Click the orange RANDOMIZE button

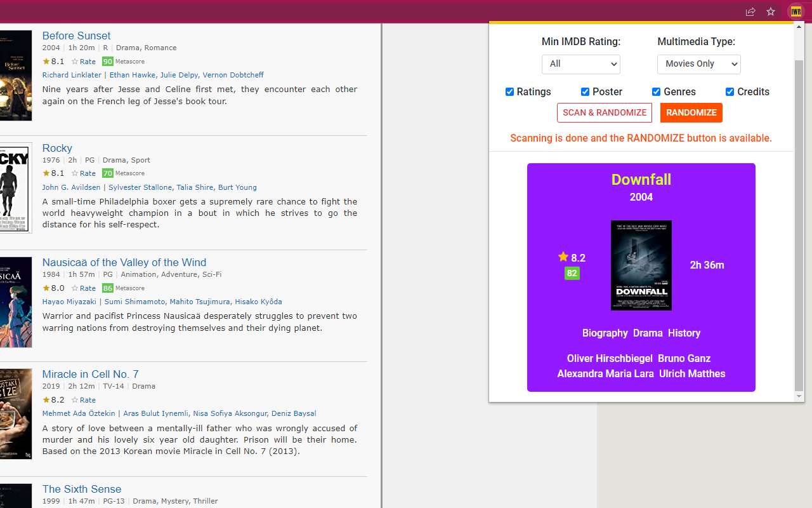tap(691, 112)
